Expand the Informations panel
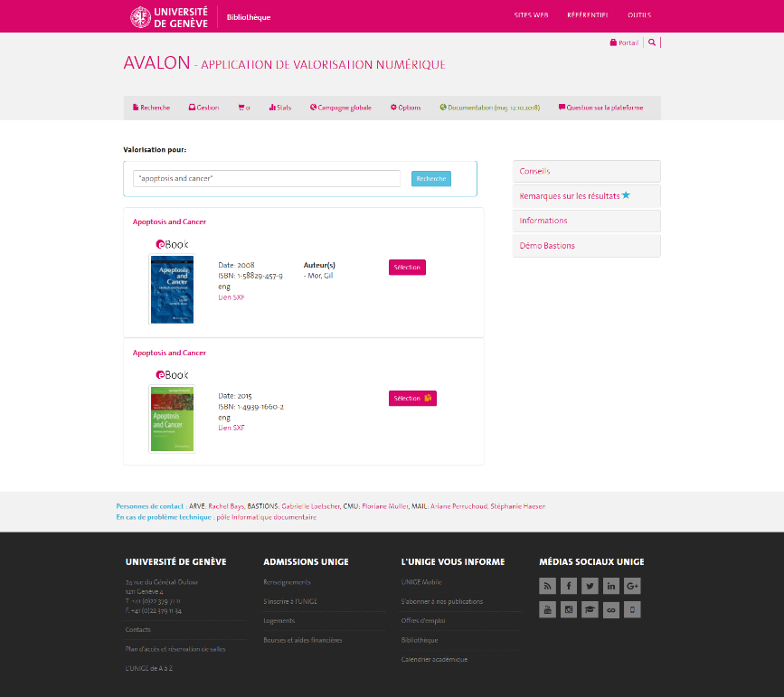The image size is (784, 697). click(587, 221)
